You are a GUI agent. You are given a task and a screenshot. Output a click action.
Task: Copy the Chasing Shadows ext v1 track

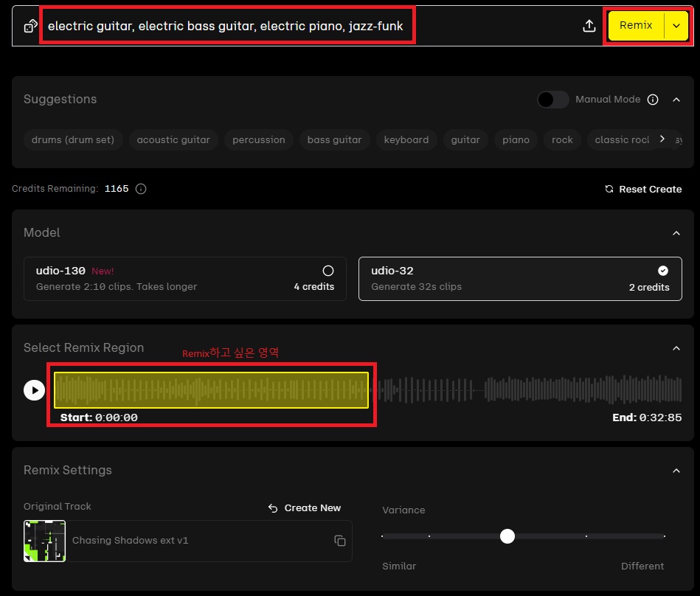(339, 541)
